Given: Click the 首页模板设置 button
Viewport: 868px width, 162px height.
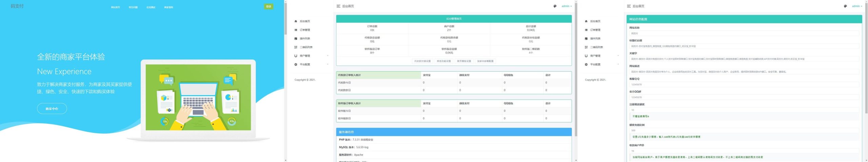Looking at the screenshot, I should (x=464, y=61).
